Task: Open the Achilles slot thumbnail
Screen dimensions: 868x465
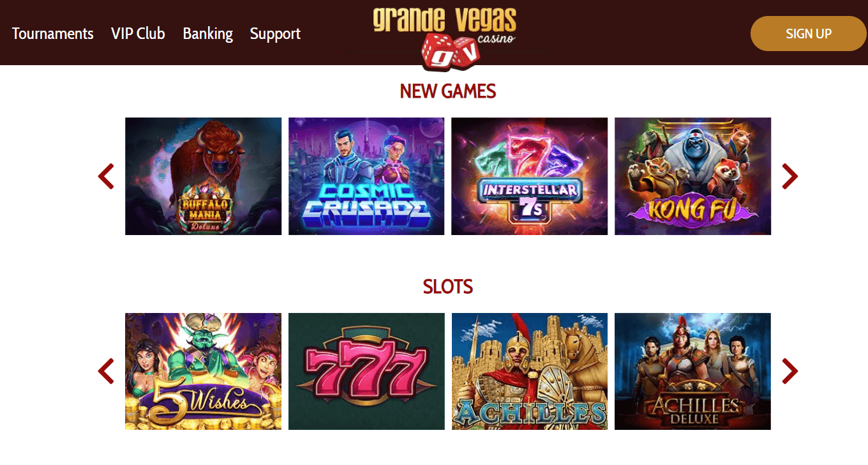Action: pos(530,371)
